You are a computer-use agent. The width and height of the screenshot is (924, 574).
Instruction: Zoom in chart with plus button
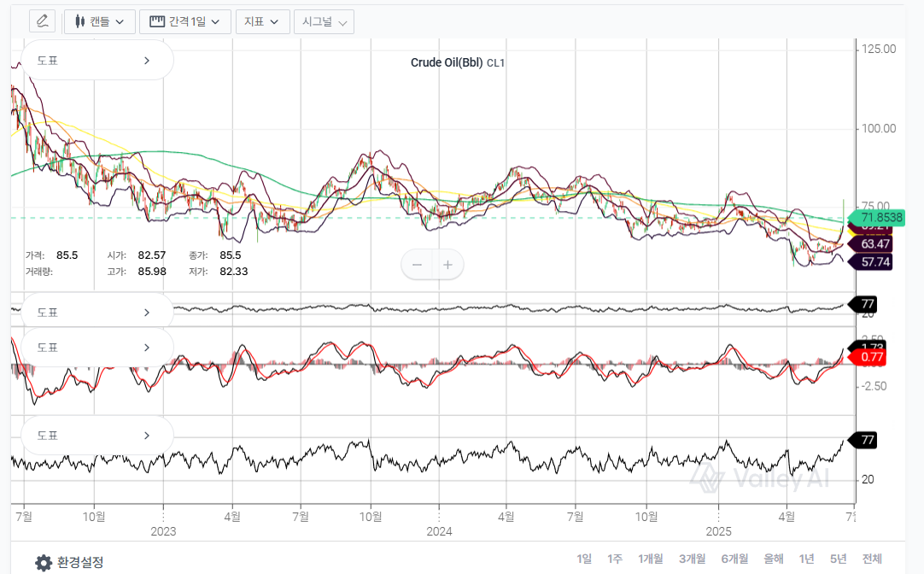pyautogui.click(x=448, y=265)
